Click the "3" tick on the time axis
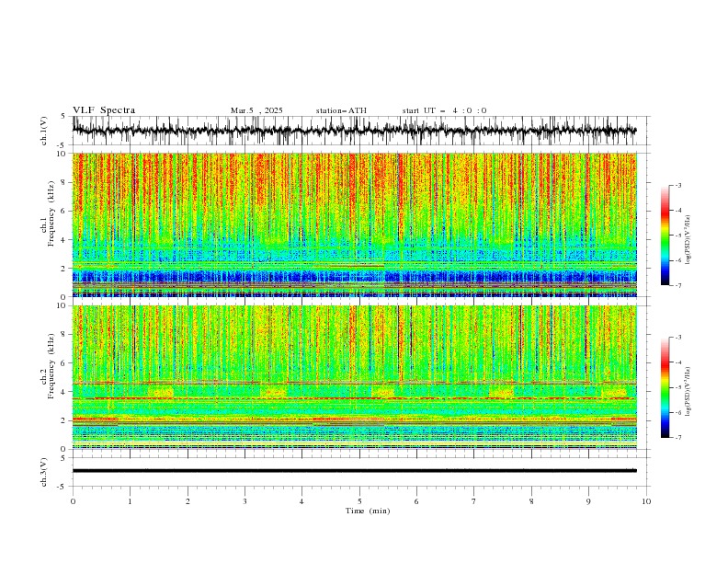 coord(245,501)
